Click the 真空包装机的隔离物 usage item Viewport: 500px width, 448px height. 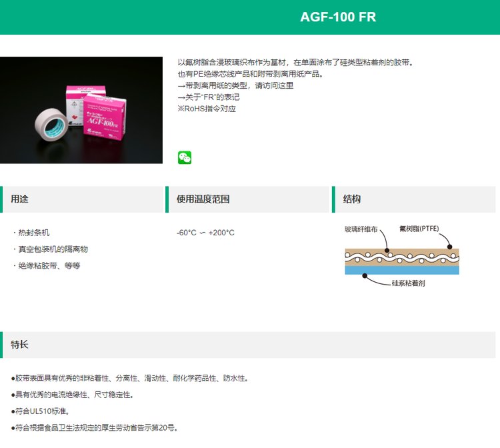point(50,249)
